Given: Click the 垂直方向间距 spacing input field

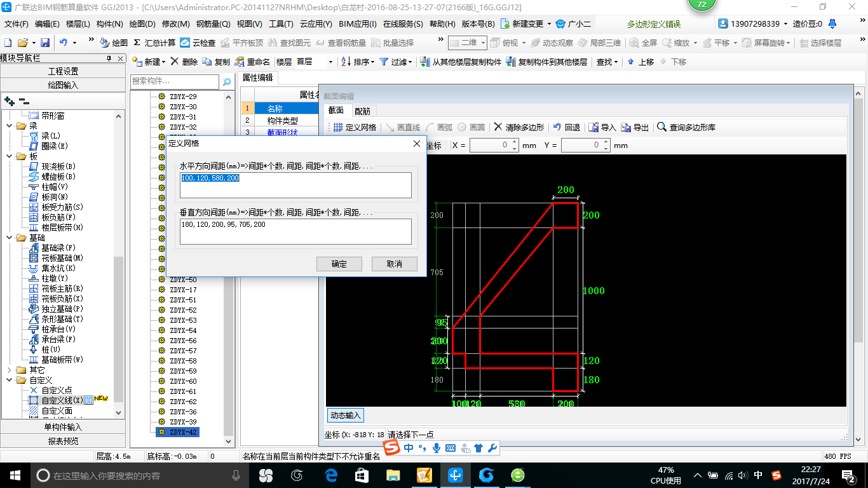Looking at the screenshot, I should [295, 231].
